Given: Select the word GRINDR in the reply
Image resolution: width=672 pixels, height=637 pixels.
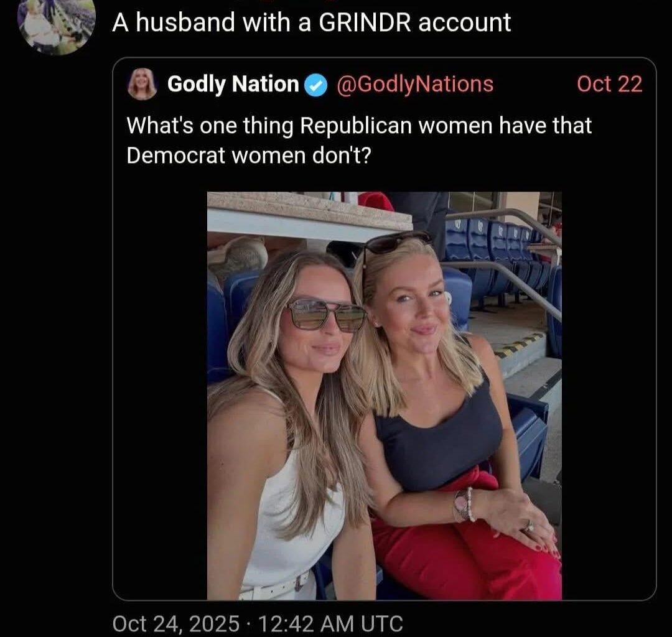Looking at the screenshot, I should (365, 22).
